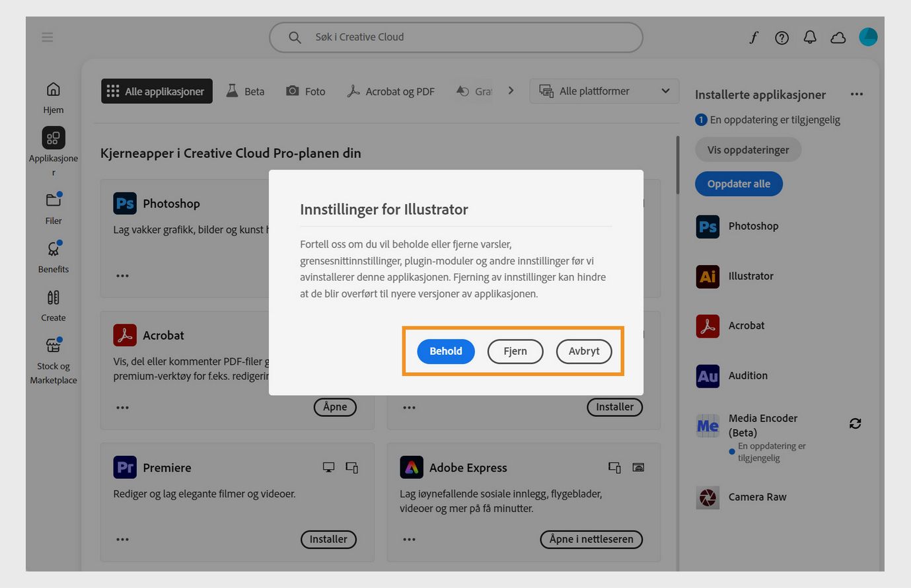Image resolution: width=911 pixels, height=588 pixels.
Task: Select the Beta category tab
Action: click(x=245, y=91)
